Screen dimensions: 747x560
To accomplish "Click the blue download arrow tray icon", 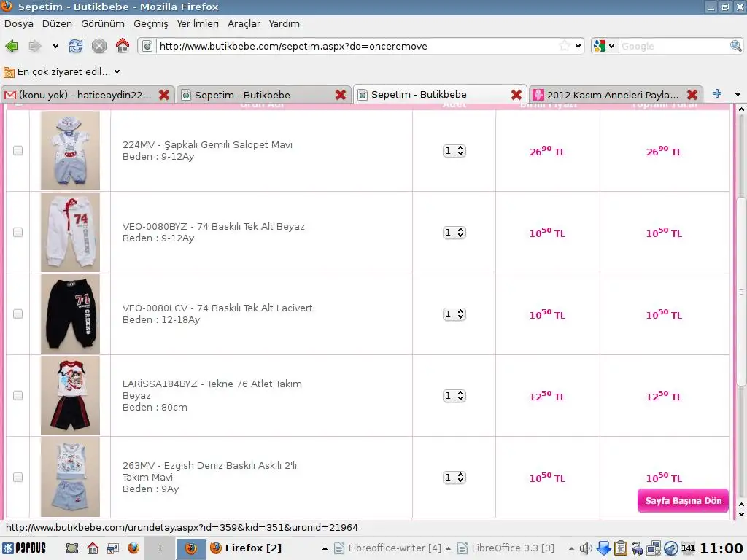I will point(603,548).
